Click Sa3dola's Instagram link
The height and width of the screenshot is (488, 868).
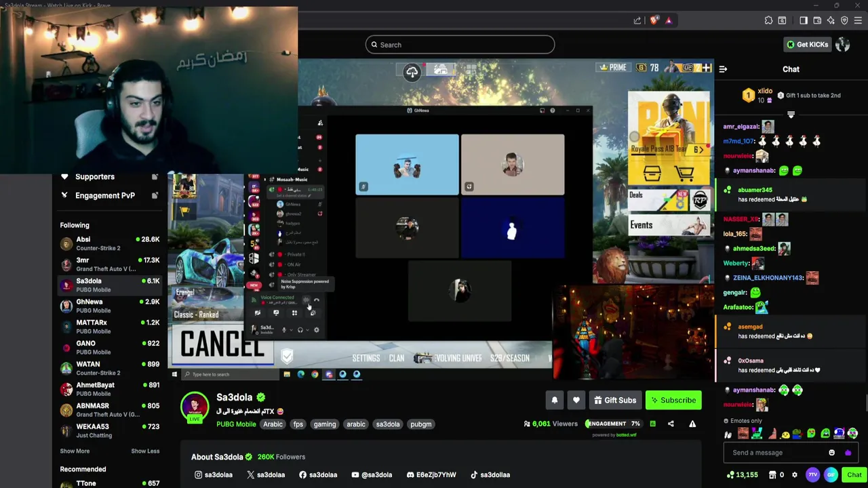(214, 475)
